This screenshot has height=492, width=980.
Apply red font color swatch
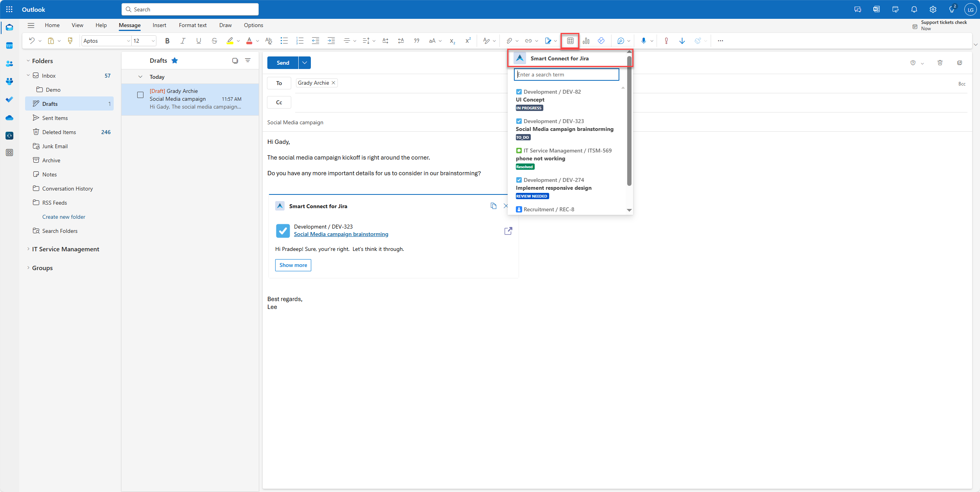coord(249,41)
